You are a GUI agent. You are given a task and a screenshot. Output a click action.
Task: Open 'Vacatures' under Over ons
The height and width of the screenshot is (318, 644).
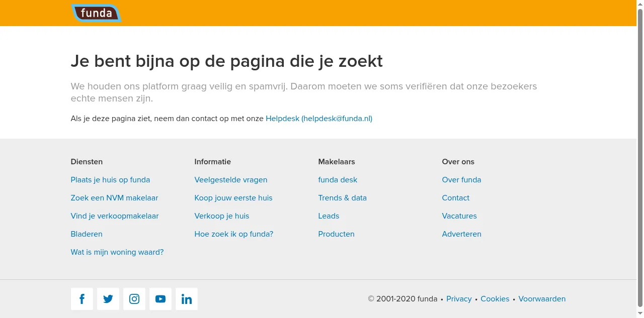pyautogui.click(x=459, y=216)
